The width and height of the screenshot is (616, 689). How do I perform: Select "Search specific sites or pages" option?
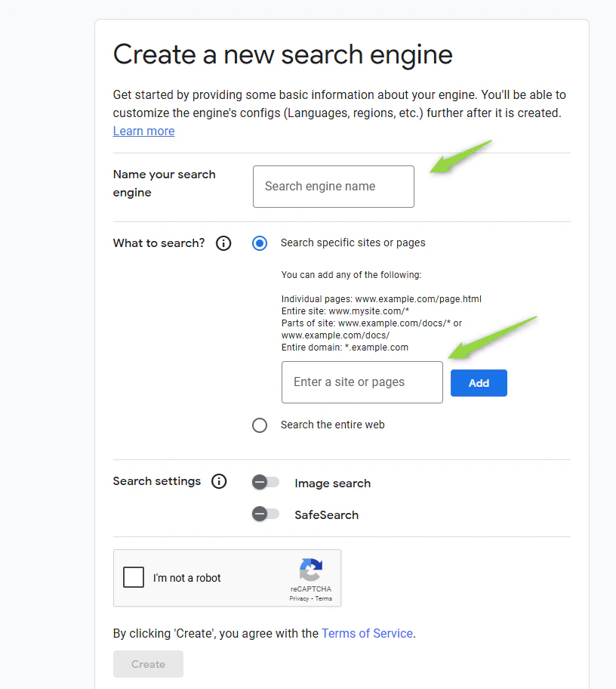point(260,243)
